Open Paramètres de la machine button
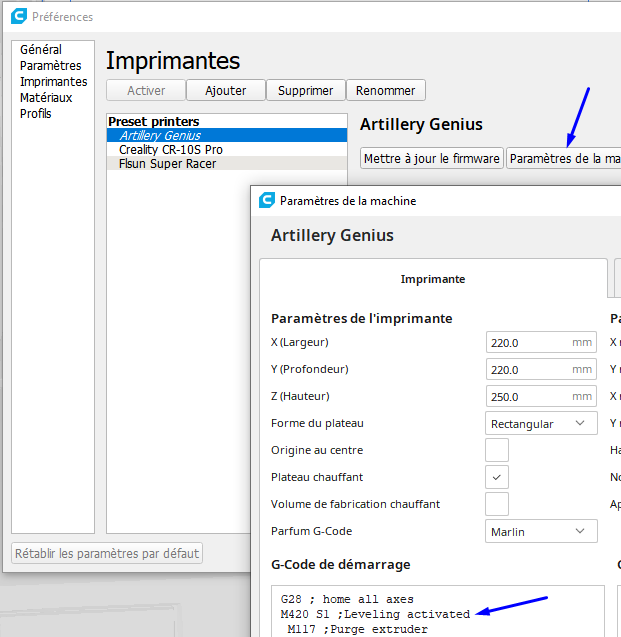This screenshot has height=637, width=621. 564,158
